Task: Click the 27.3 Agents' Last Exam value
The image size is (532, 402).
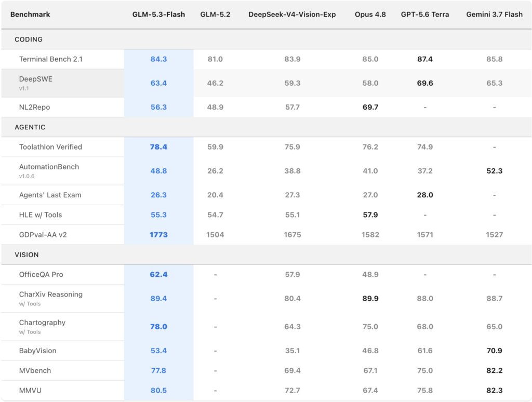Action: click(x=292, y=195)
